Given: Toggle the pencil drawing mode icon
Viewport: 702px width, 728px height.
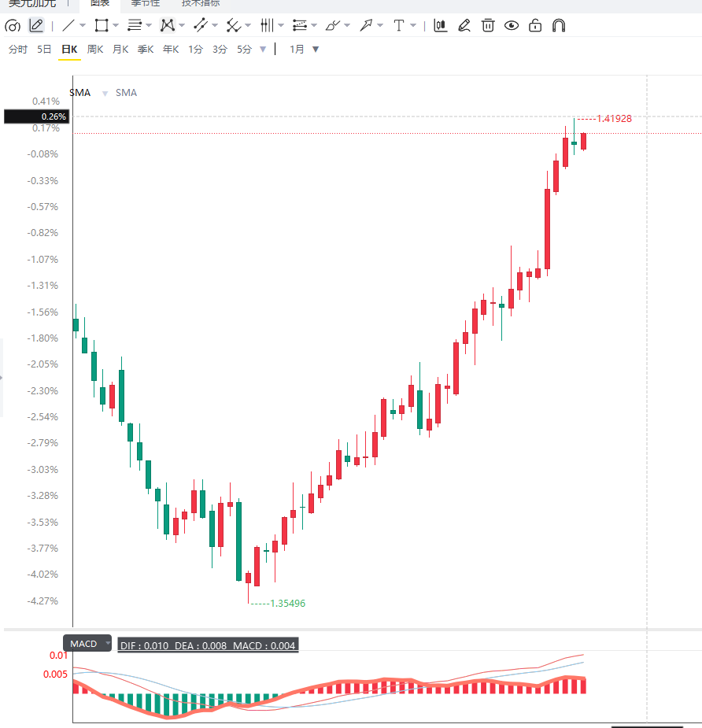Looking at the screenshot, I should click(36, 25).
